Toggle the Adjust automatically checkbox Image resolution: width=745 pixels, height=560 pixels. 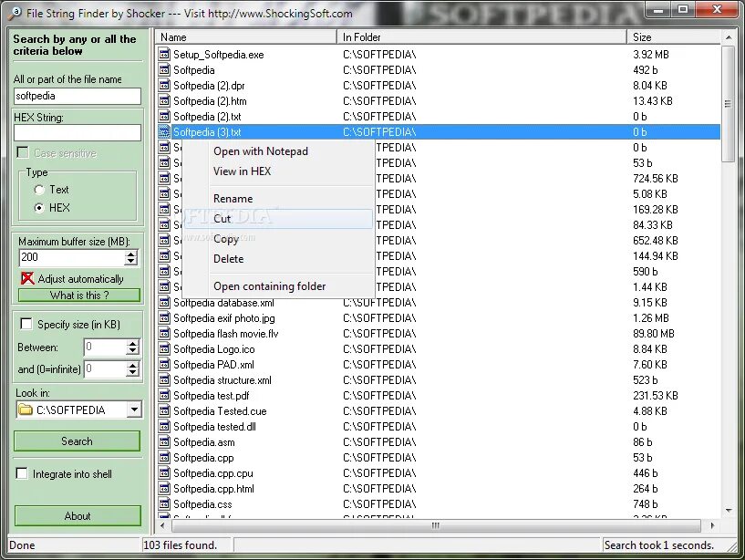[x=27, y=278]
